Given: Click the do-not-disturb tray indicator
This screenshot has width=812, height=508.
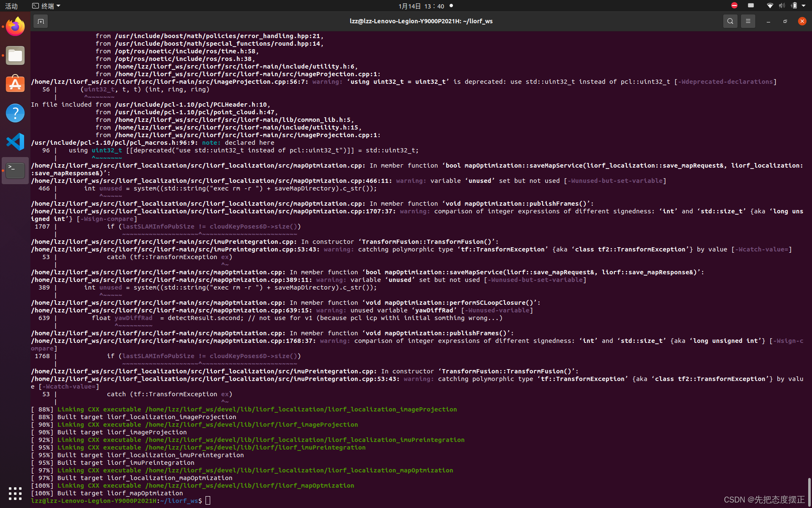Looking at the screenshot, I should (734, 6).
